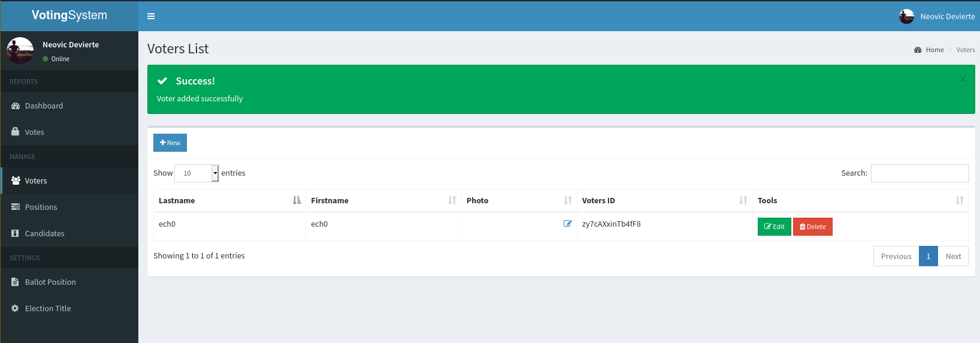Go to Votes sidebar item

tap(34, 132)
